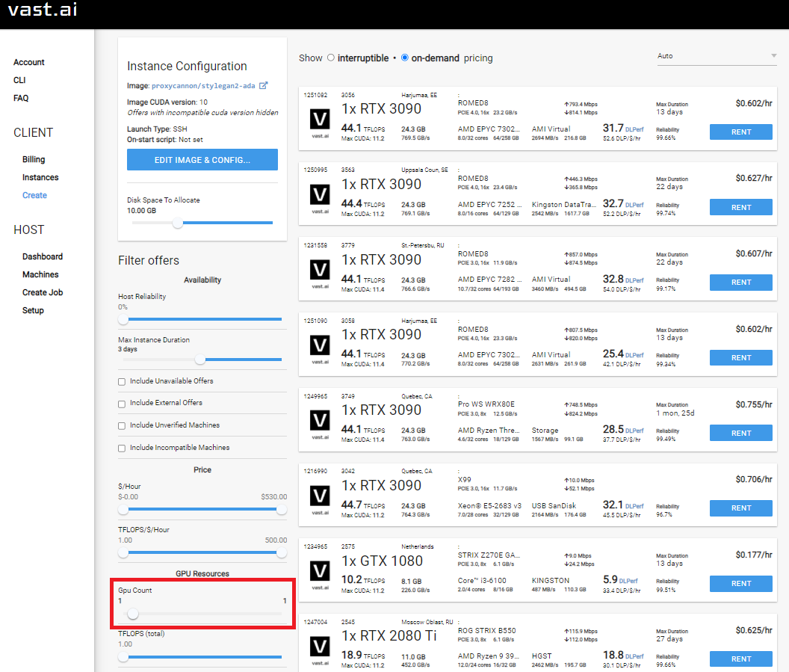The width and height of the screenshot is (789, 672).
Task: Rent the $0.627/hr RTX 3090 offer
Action: click(x=740, y=207)
